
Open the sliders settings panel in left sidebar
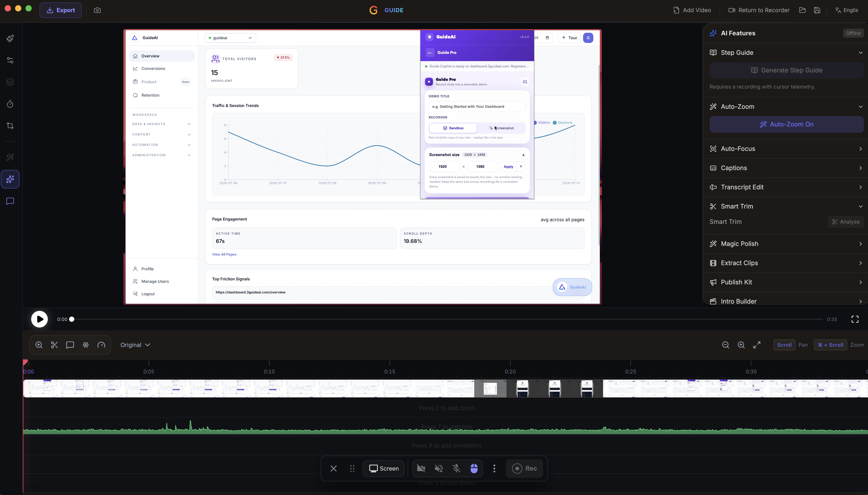click(10, 60)
